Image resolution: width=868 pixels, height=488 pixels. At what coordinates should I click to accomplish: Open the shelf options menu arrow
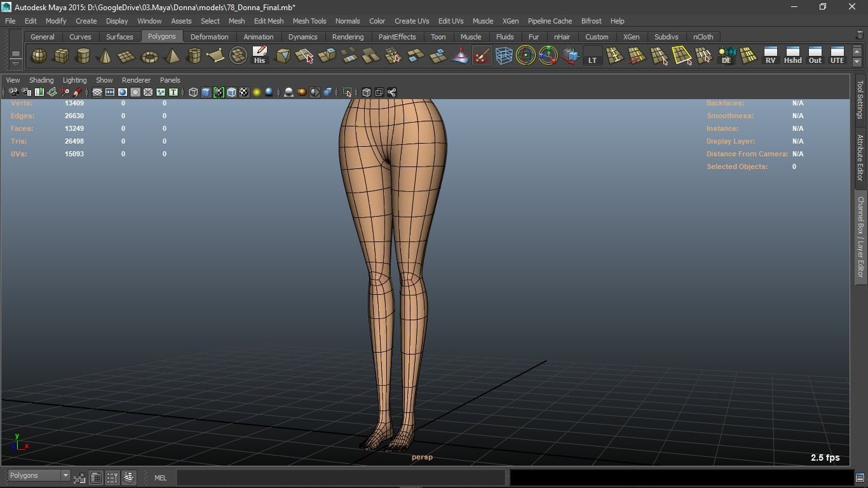tap(16, 64)
